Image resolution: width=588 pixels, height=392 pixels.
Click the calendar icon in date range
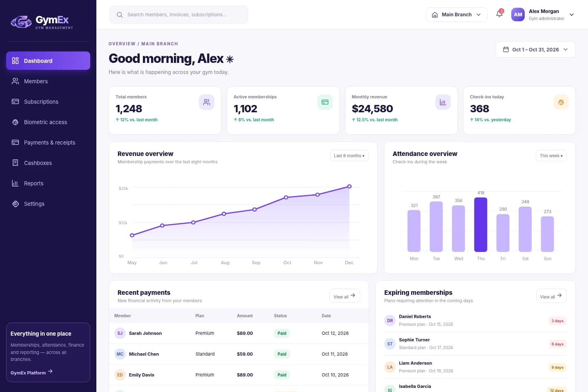[506, 49]
